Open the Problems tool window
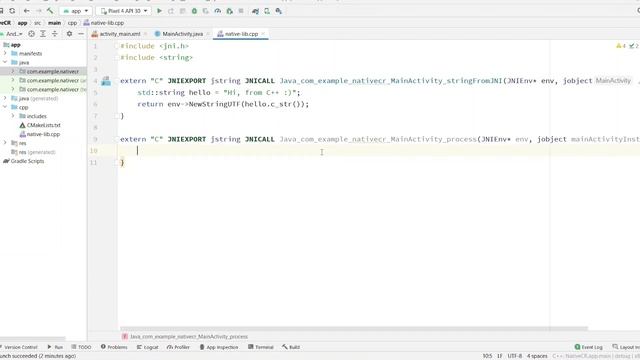 tap(114, 347)
